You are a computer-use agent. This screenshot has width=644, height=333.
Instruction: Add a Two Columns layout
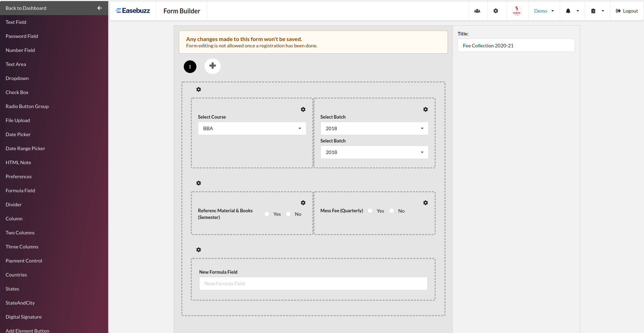(54, 233)
